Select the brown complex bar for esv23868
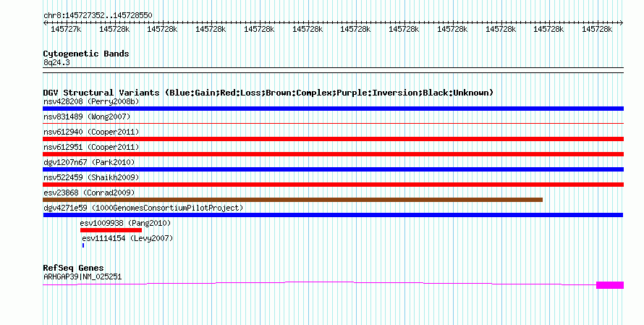Viewport: 644px width, 325px height. tap(293, 200)
